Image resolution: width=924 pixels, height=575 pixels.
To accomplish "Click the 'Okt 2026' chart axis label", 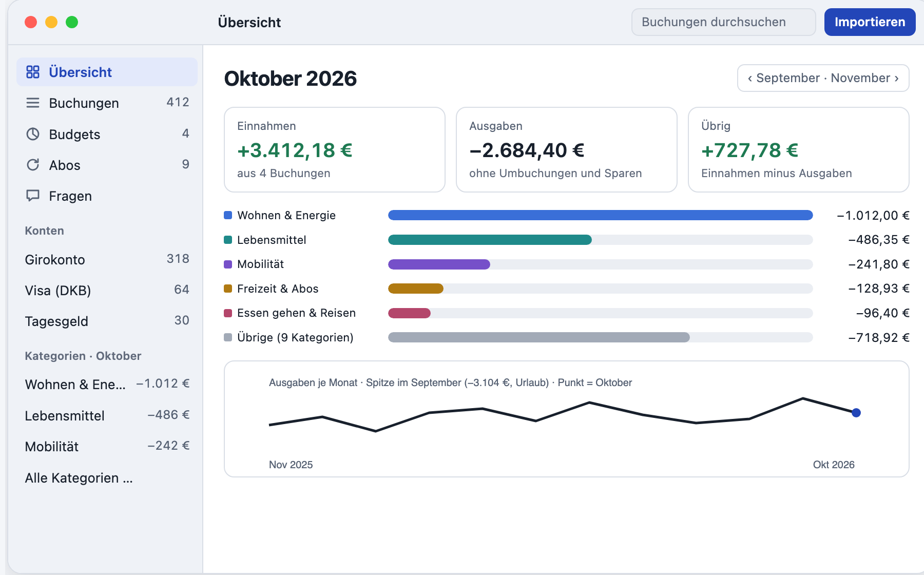I will 834,465.
